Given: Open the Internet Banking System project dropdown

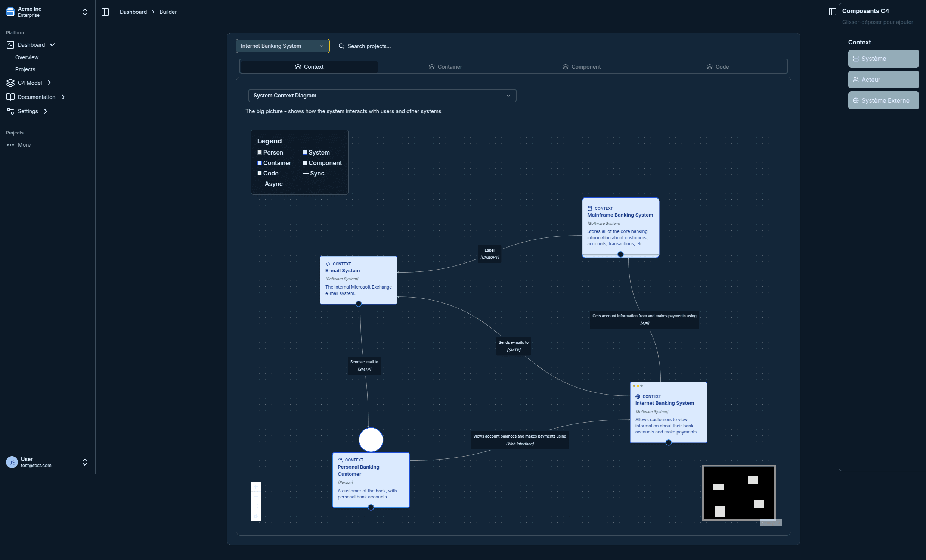Looking at the screenshot, I should click(x=282, y=46).
